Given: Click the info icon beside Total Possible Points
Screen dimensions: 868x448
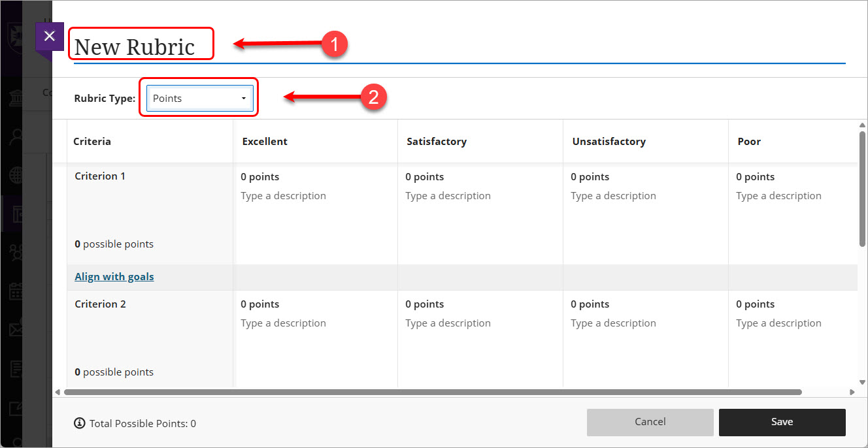Looking at the screenshot, I should (80, 423).
